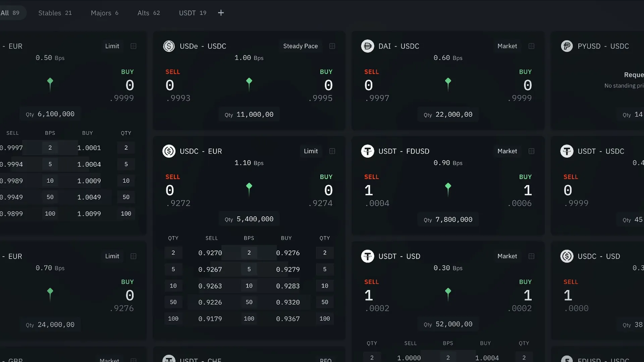Click buy price 0.9367 in USDC - EUR ladder
Image resolution: width=644 pixels, height=362 pixels.
pos(288,319)
